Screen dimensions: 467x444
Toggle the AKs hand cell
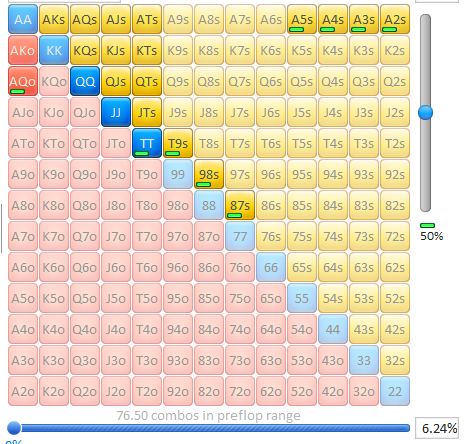pyautogui.click(x=54, y=19)
